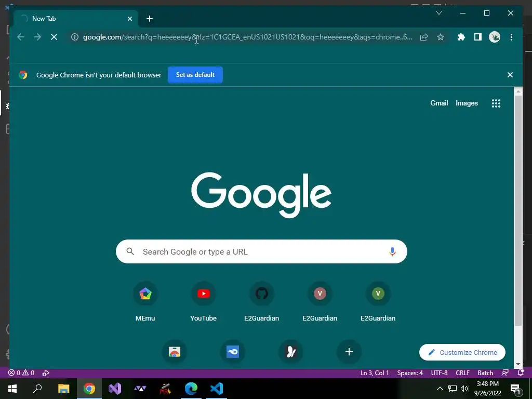This screenshot has height=399, width=532.
Task: Click Ln 3, Col 1 in status bar
Action: 375,373
